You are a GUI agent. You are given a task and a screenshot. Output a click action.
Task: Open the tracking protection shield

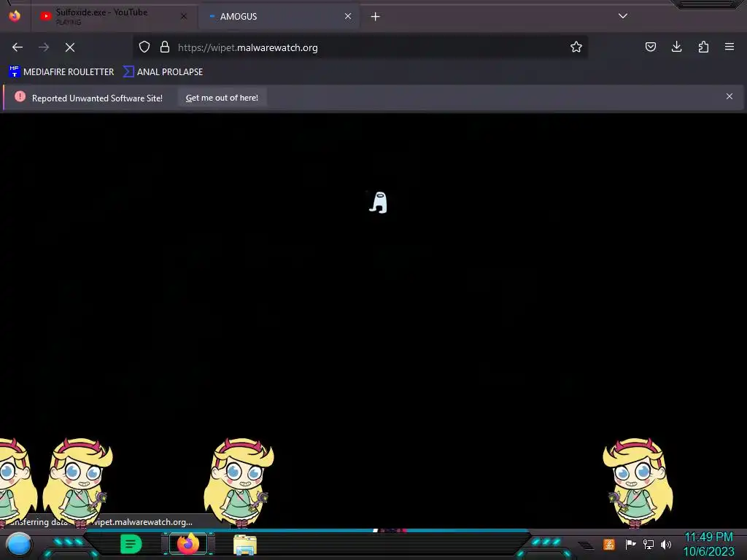coord(144,47)
